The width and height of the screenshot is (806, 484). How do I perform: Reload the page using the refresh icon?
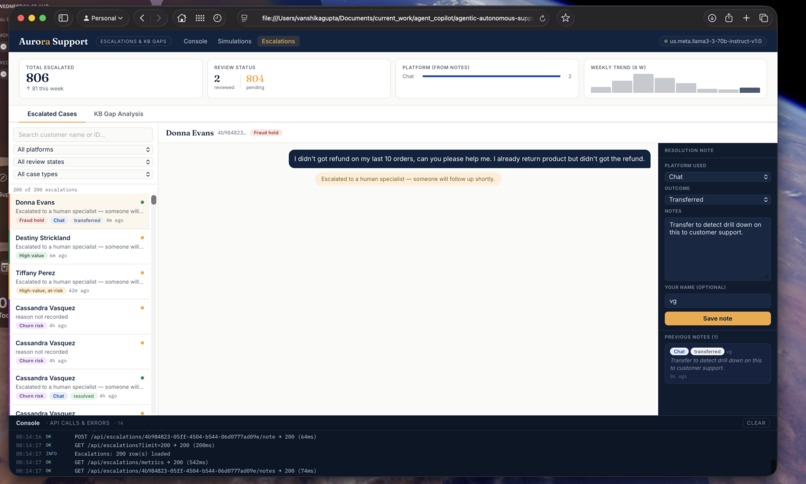[542, 18]
